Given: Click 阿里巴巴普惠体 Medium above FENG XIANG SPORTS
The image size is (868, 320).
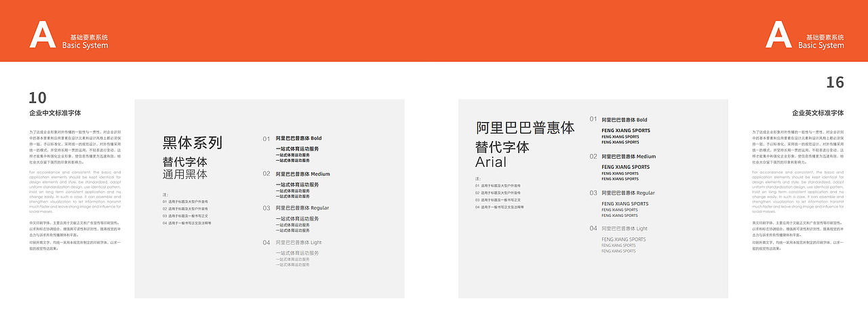Looking at the screenshot, I should tap(629, 157).
